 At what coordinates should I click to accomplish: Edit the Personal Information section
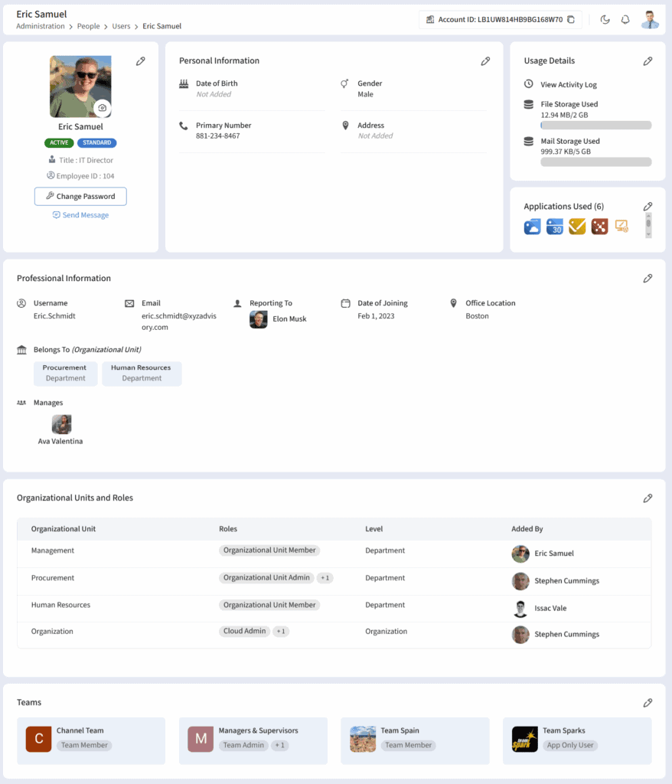485,61
